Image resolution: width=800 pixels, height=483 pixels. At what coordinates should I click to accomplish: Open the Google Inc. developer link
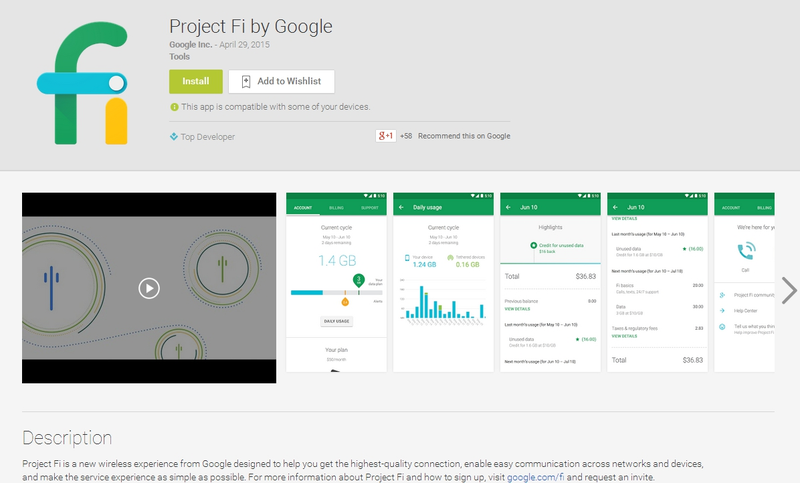click(190, 44)
